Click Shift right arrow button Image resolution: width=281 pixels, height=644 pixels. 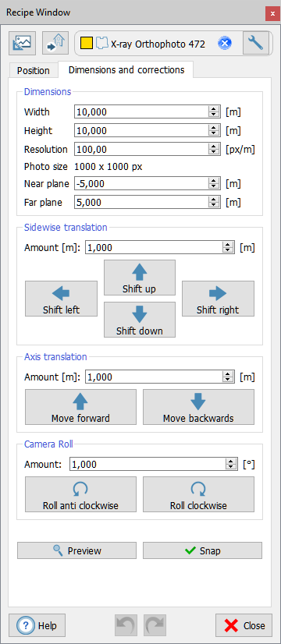[218, 299]
